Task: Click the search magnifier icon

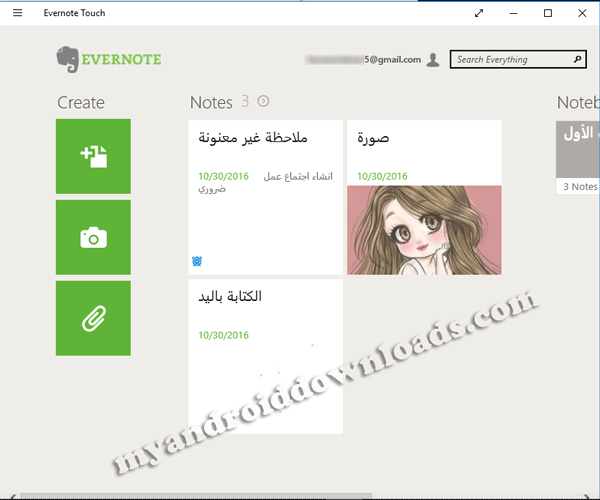Action: (x=577, y=59)
